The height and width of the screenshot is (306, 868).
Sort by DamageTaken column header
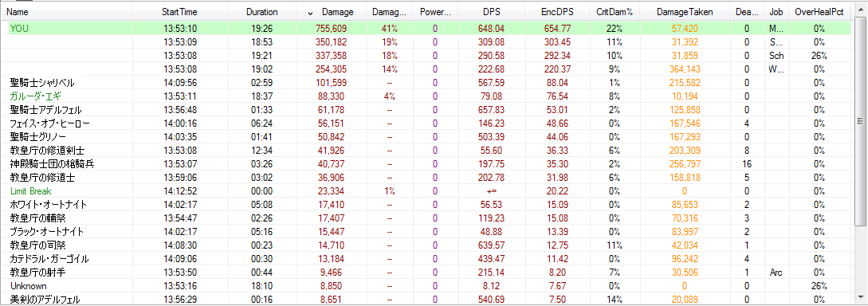[685, 12]
